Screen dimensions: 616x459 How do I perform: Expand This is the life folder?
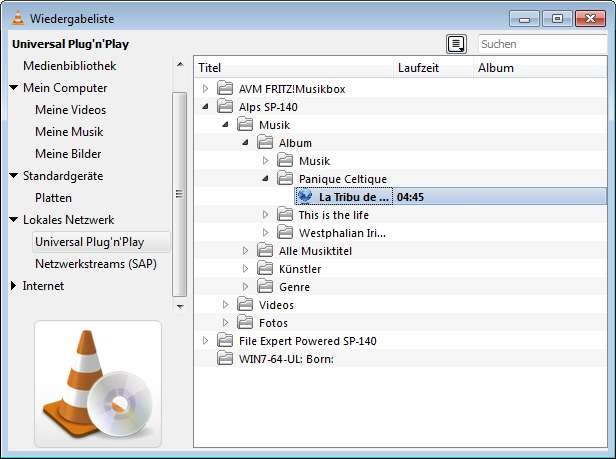click(266, 215)
